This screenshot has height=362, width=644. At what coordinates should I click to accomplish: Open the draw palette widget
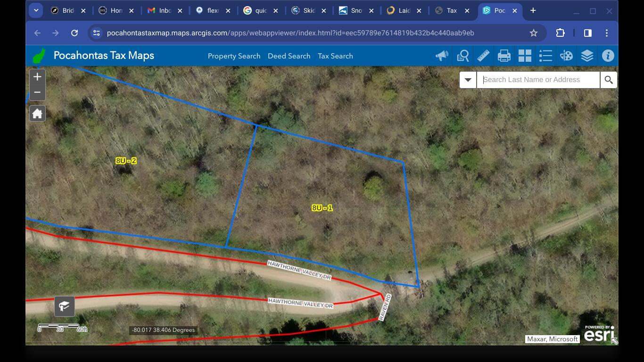pyautogui.click(x=566, y=56)
